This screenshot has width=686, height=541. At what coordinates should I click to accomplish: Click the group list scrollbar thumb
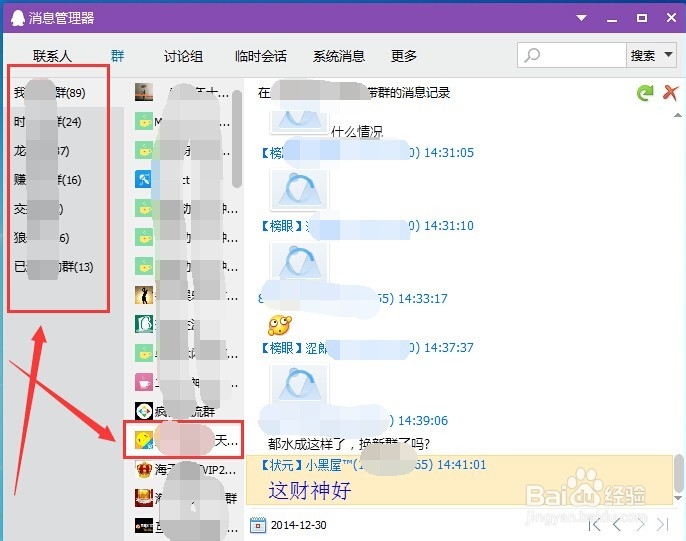[x=237, y=139]
